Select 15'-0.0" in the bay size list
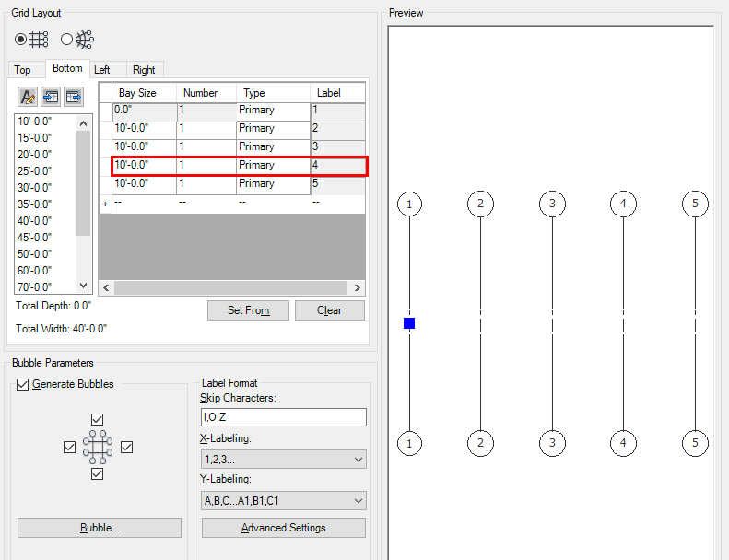This screenshot has width=729, height=560. click(x=35, y=138)
